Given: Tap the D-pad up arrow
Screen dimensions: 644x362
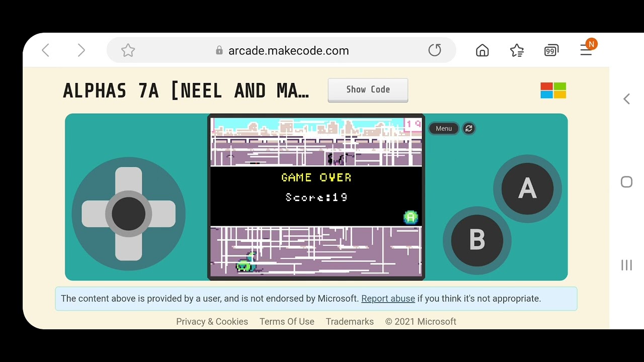Looking at the screenshot, I should pyautogui.click(x=129, y=181).
